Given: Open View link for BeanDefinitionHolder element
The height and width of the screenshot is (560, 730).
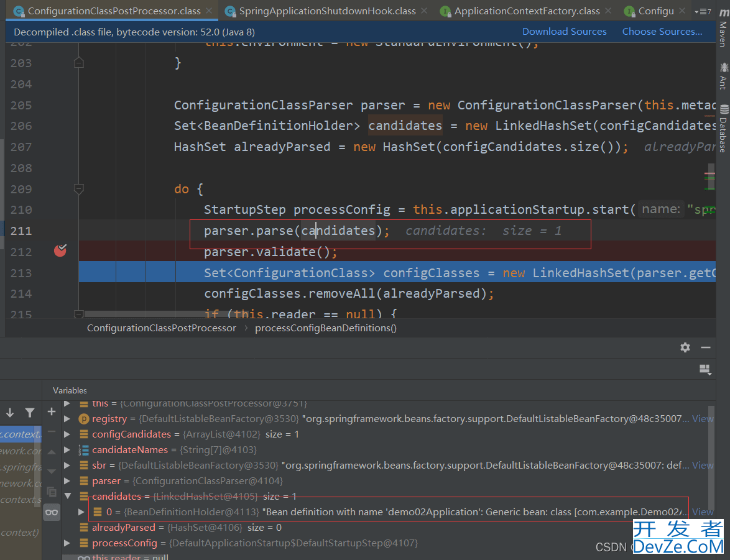Looking at the screenshot, I should tap(703, 512).
